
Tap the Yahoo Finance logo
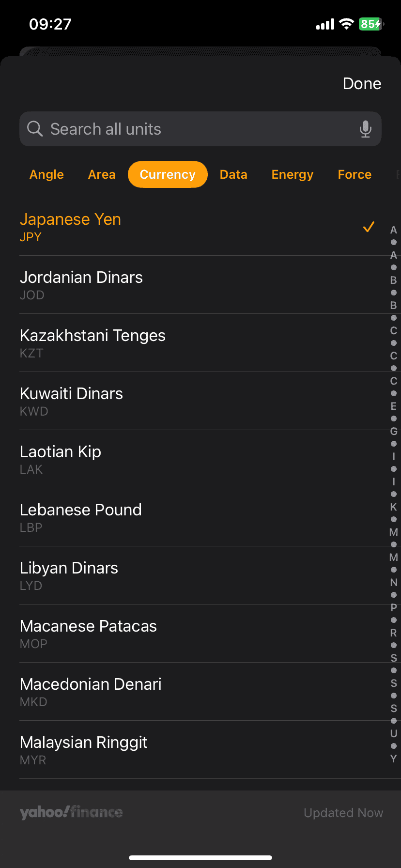click(71, 812)
